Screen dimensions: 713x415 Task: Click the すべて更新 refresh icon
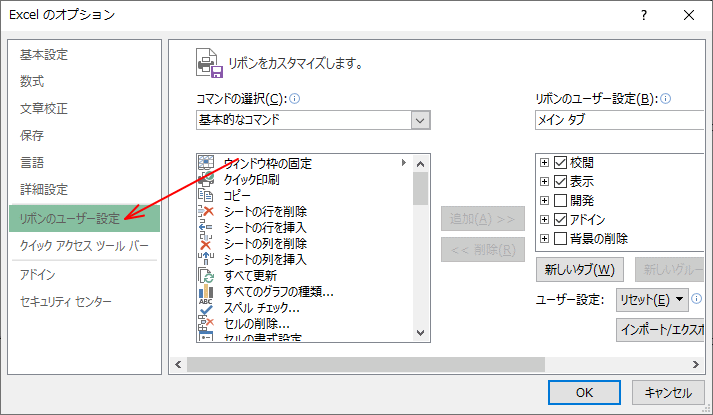tap(206, 275)
